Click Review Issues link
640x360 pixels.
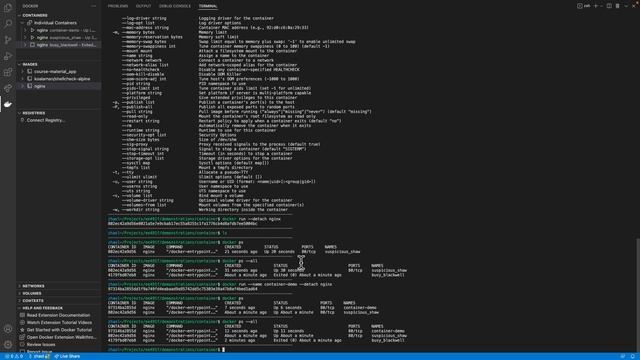click(x=41, y=345)
